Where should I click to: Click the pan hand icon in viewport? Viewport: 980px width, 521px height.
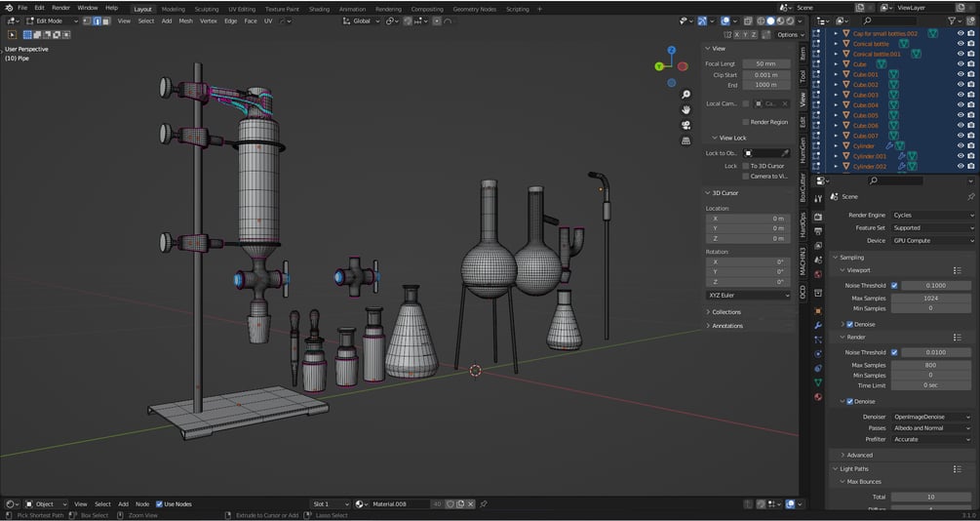(x=686, y=109)
